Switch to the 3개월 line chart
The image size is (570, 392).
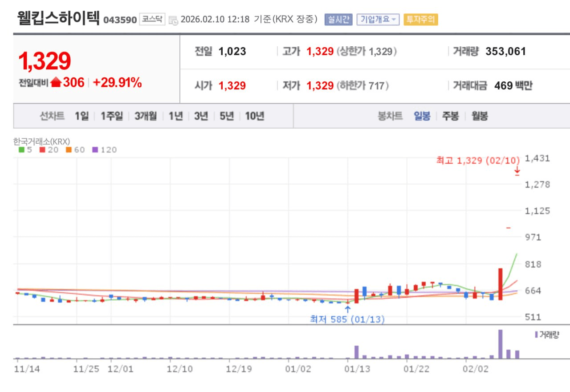(x=146, y=116)
